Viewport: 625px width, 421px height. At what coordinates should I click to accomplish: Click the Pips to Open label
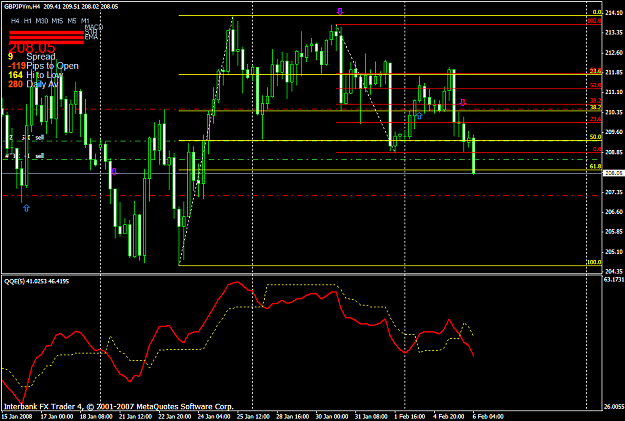tap(52, 66)
